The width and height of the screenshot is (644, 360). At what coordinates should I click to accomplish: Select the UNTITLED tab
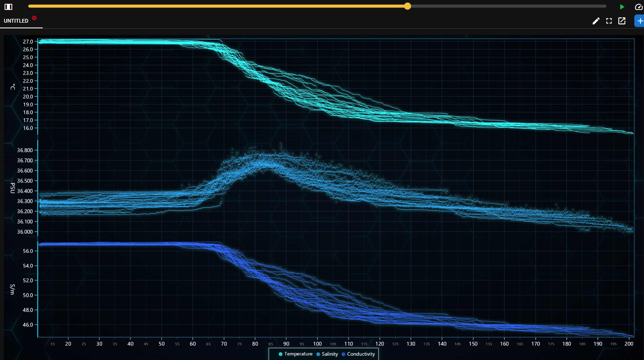tap(16, 21)
